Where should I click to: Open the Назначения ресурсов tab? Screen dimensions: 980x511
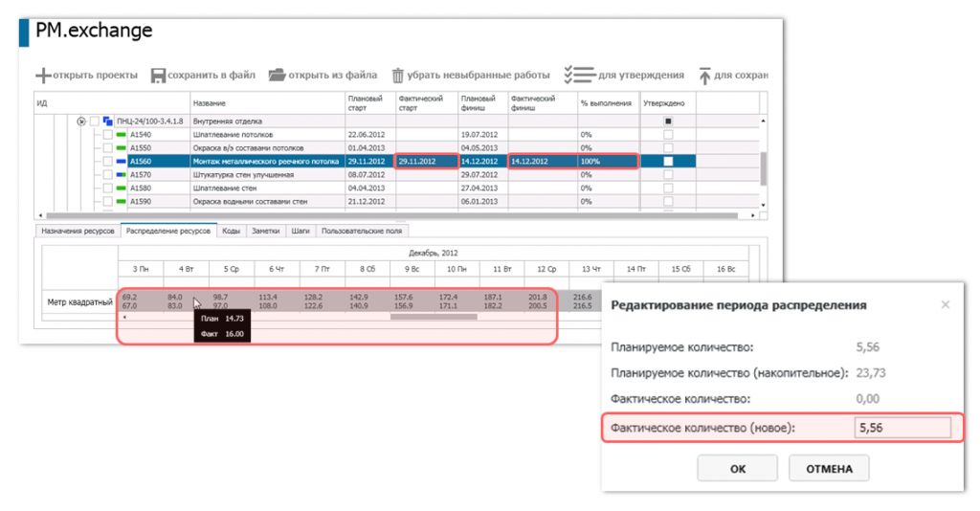tap(78, 232)
